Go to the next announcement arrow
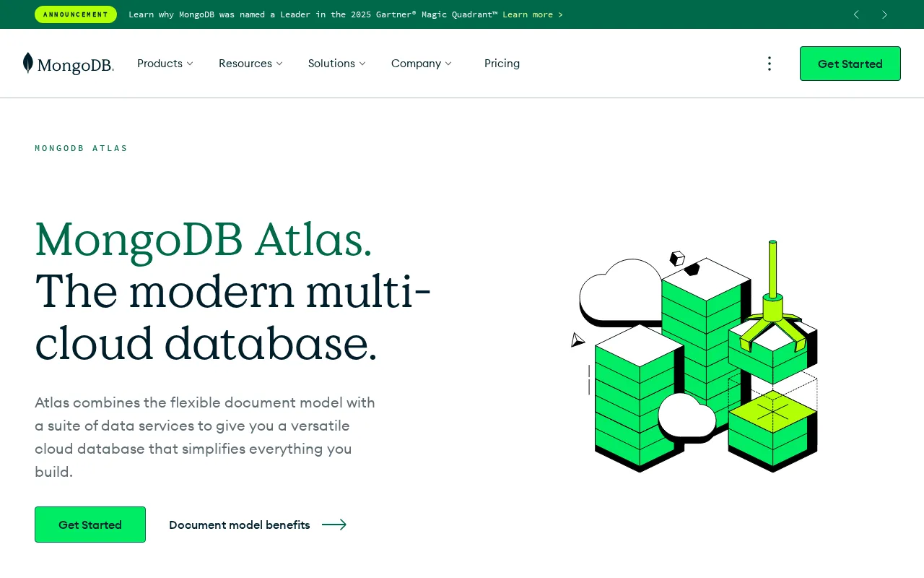Viewport: 924px width, 578px height. 884,14
